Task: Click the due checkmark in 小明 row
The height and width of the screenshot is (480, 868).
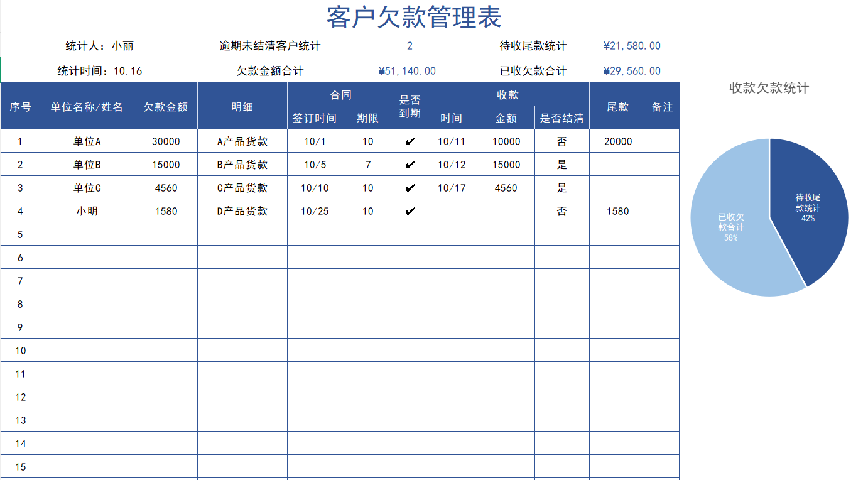Action: 410,211
